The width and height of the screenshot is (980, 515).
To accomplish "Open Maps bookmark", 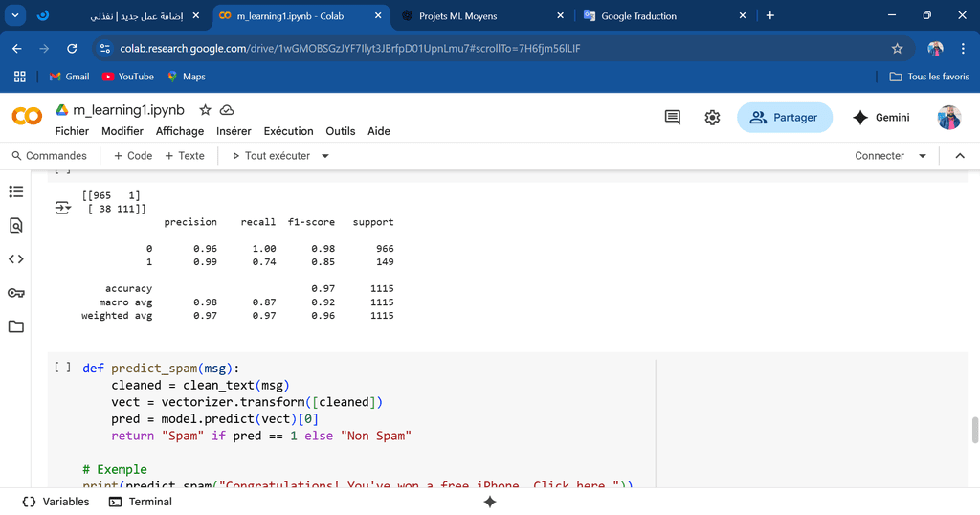I will 187,77.
